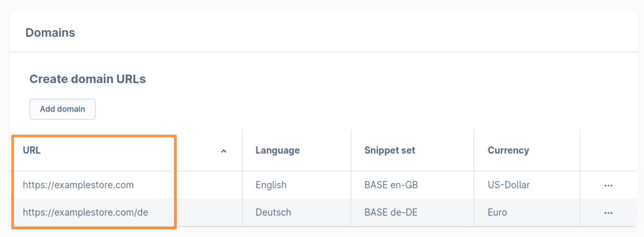Click the English language cell
Viewport: 644px width, 237px height.
[x=271, y=185]
